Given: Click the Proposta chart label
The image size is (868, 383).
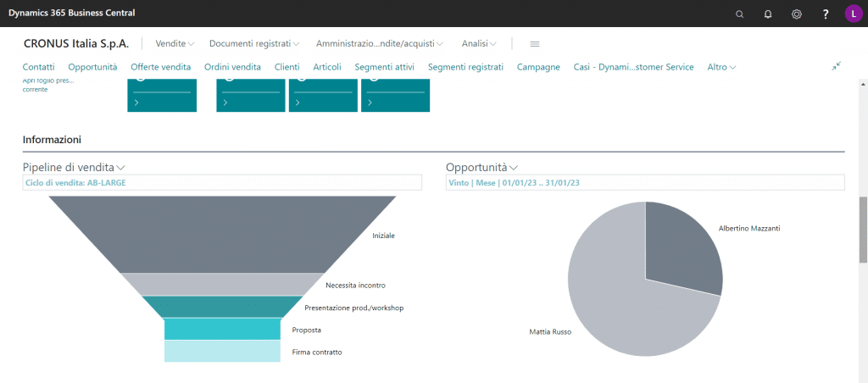Looking at the screenshot, I should point(307,330).
